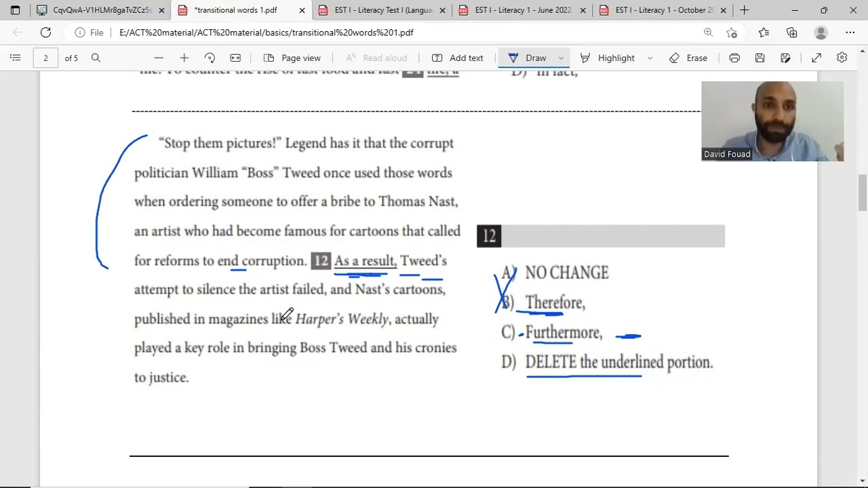
Task: Save the PDF document
Action: [759, 58]
